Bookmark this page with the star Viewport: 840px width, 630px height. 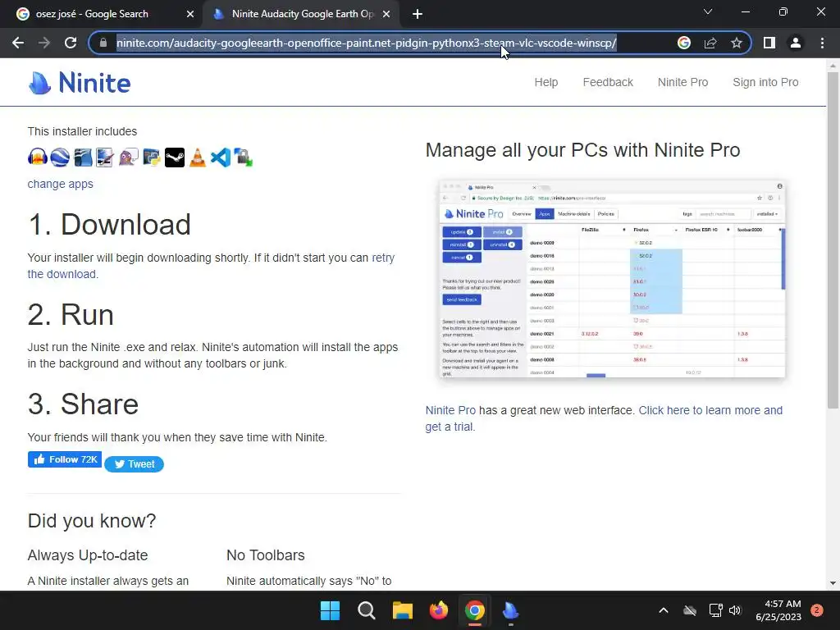737,43
